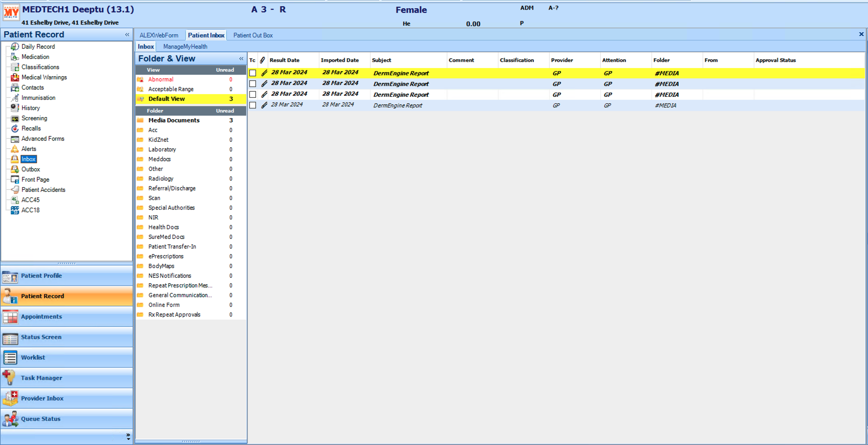868x445 pixels.
Task: Open the ManageMyHealth sub-tab
Action: click(185, 47)
